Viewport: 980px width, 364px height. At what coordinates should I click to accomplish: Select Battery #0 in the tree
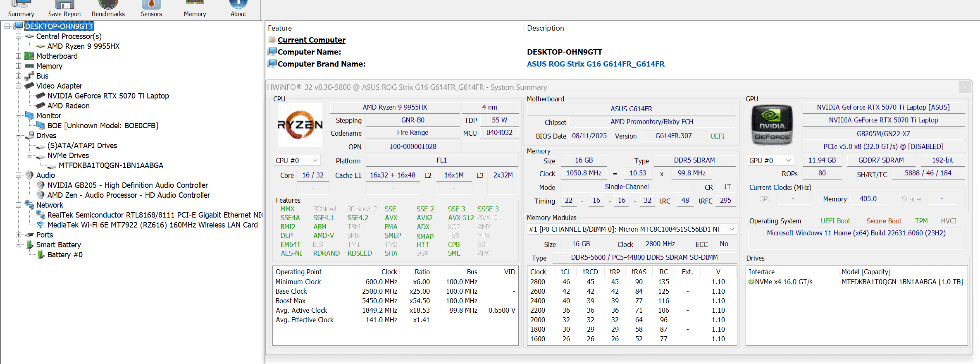65,254
